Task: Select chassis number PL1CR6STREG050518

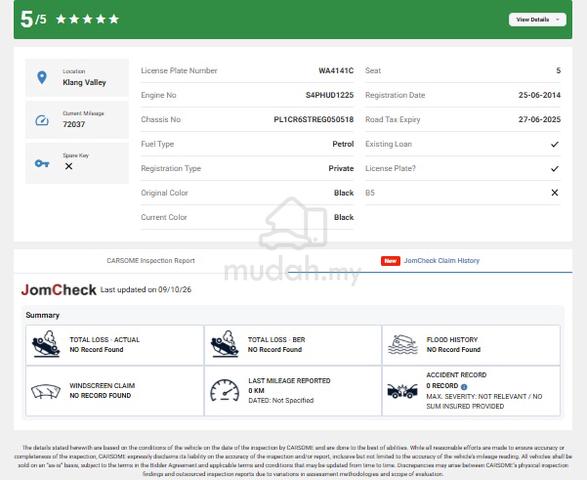Action: [313, 119]
